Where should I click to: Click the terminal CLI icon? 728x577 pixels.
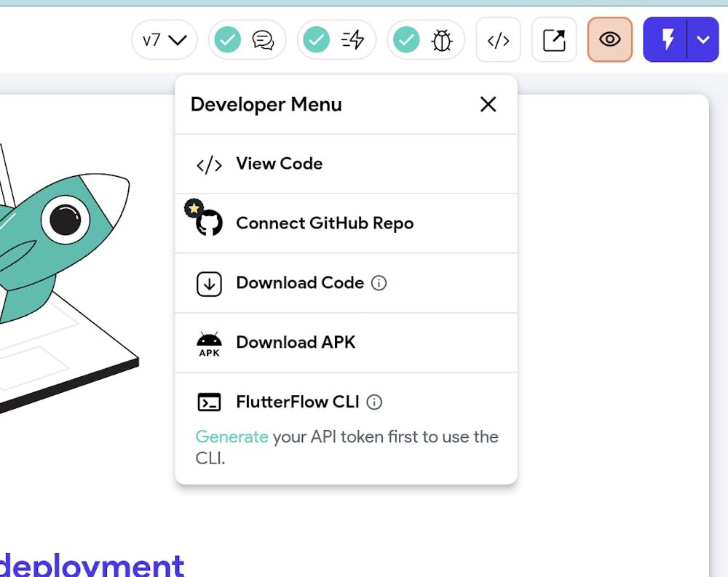(209, 402)
